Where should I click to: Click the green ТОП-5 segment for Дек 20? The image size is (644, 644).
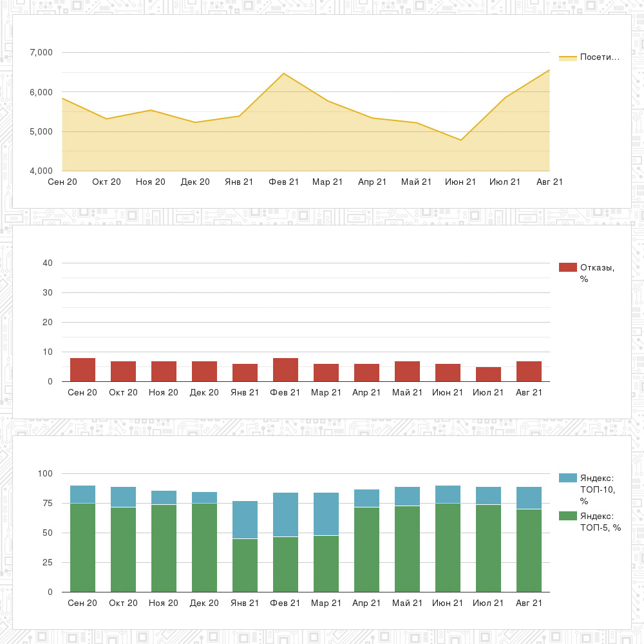pyautogui.click(x=204, y=547)
